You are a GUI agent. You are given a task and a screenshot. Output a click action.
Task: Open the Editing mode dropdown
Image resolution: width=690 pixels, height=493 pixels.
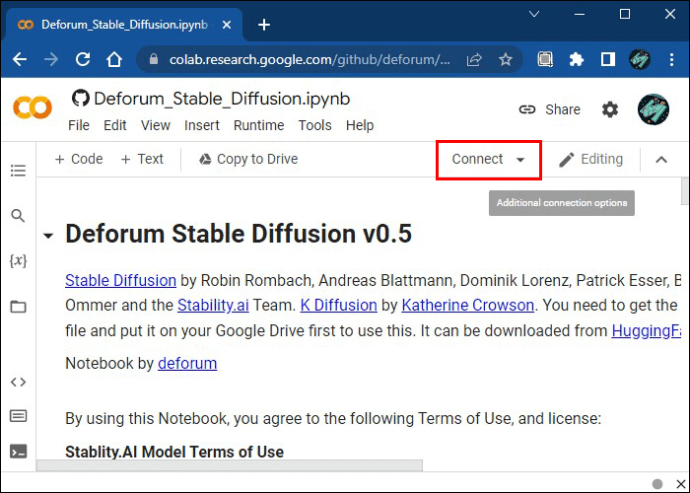click(591, 159)
